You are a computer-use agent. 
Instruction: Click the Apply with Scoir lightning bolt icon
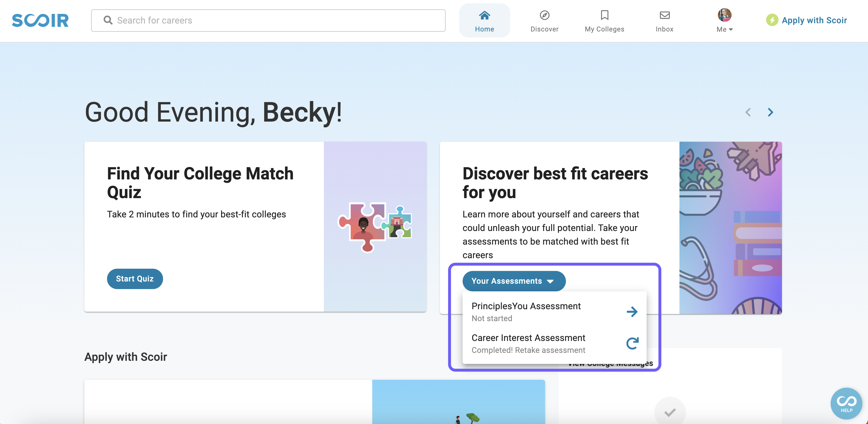(771, 20)
